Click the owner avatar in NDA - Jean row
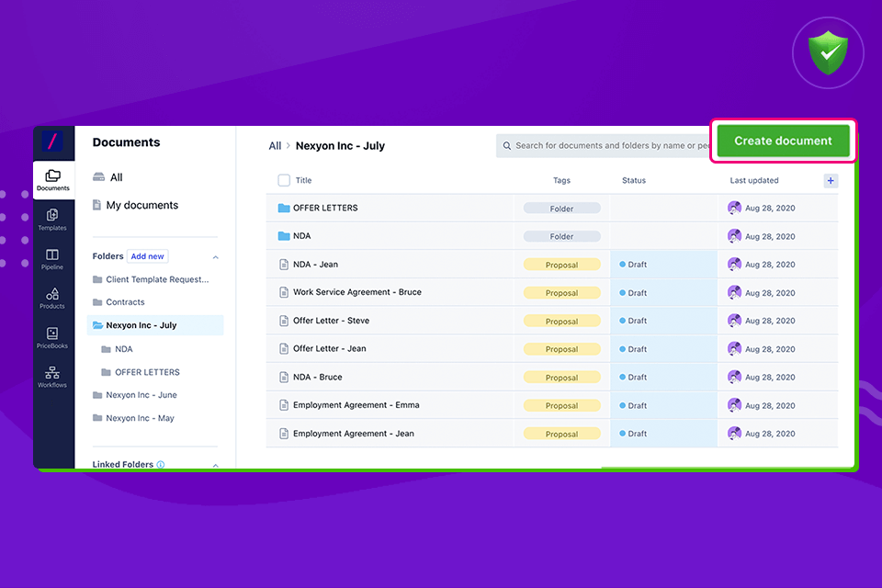This screenshot has width=882, height=588. (734, 264)
